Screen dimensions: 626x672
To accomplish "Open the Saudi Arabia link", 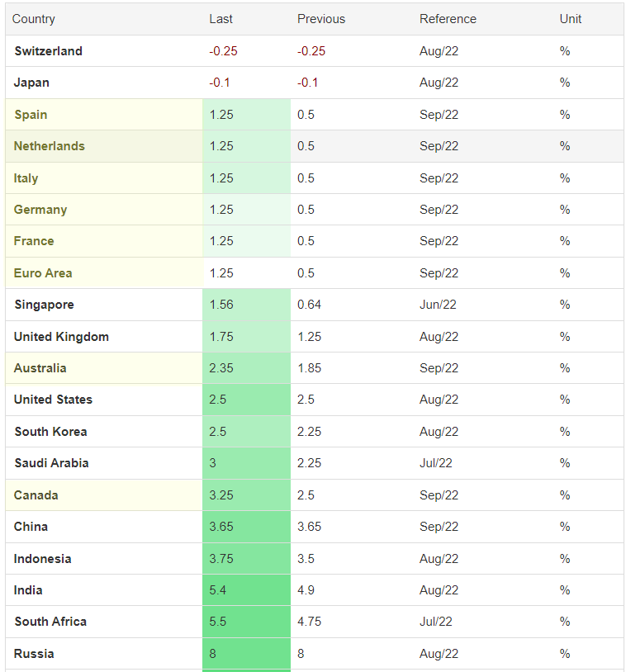I will [51, 463].
